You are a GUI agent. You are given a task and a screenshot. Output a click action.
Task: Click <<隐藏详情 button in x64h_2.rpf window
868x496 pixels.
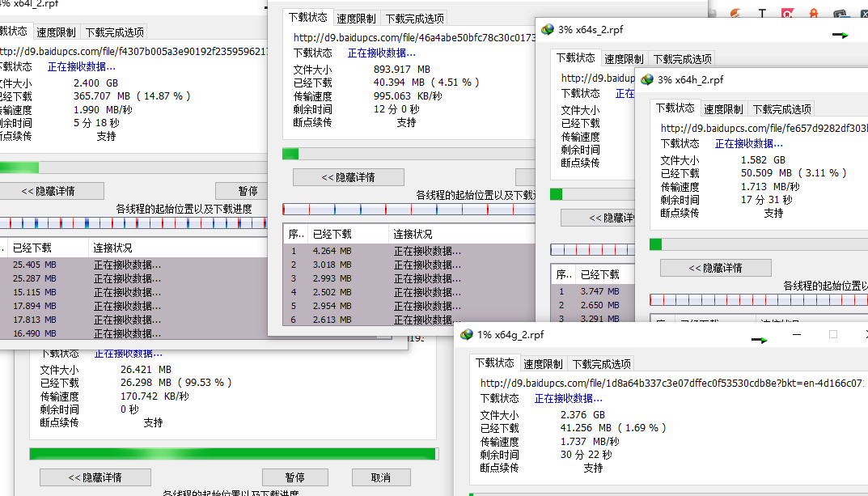point(715,268)
